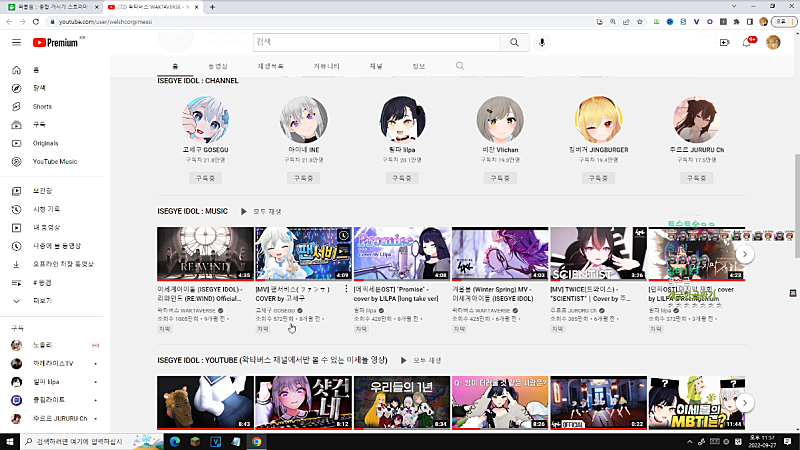Open the YouTube hamburger guide menu

16,42
